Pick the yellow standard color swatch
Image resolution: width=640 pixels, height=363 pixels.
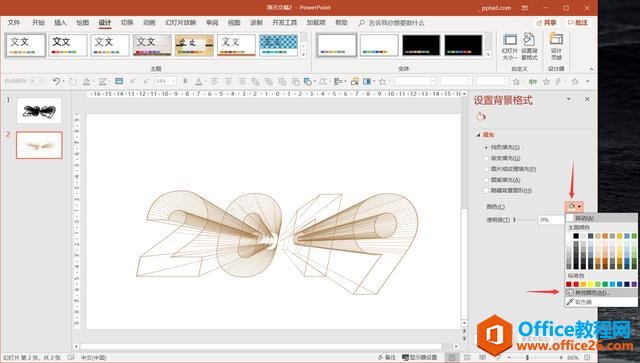[x=590, y=284]
